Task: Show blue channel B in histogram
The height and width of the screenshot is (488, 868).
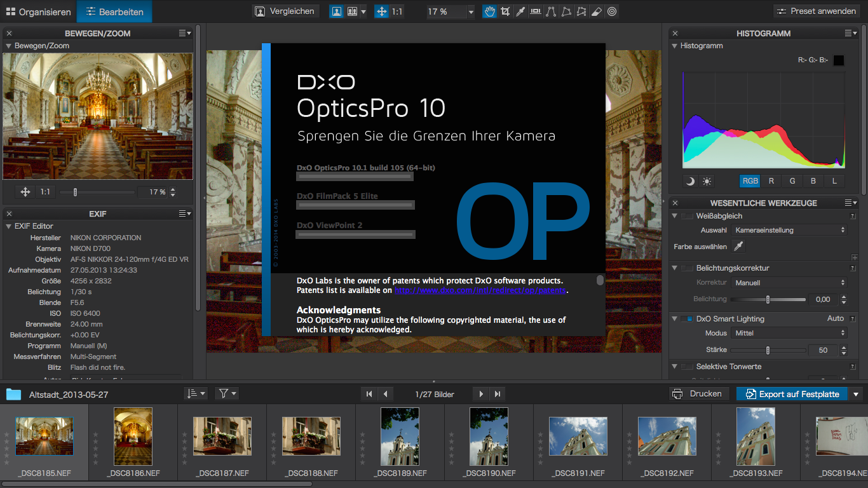Action: click(x=813, y=181)
